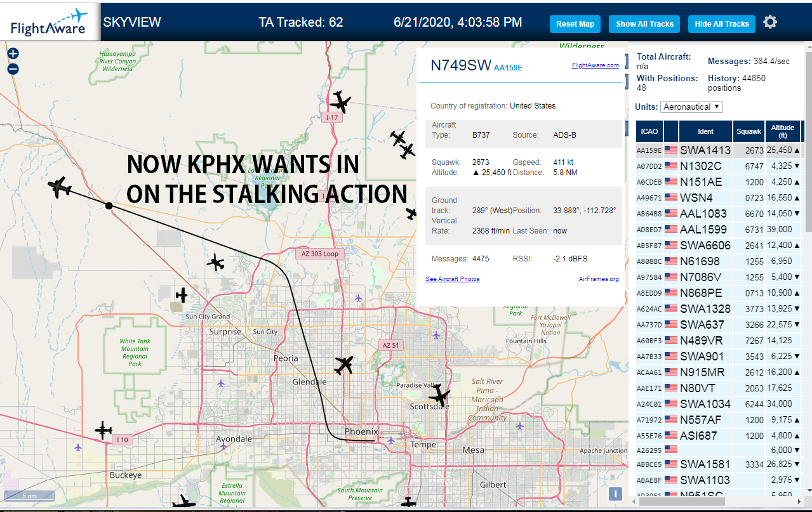The width and height of the screenshot is (812, 512).
Task: Click the 5 nm map scale bar
Action: pyautogui.click(x=29, y=496)
